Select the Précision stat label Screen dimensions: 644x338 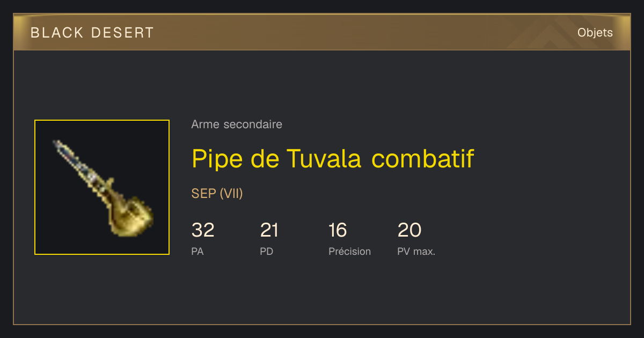(350, 251)
